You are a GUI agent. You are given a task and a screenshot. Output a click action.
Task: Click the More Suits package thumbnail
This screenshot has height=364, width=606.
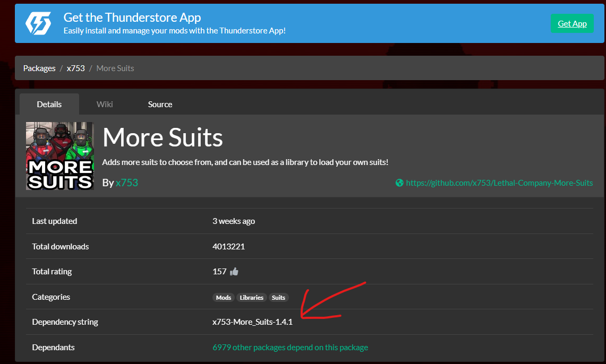coord(60,156)
